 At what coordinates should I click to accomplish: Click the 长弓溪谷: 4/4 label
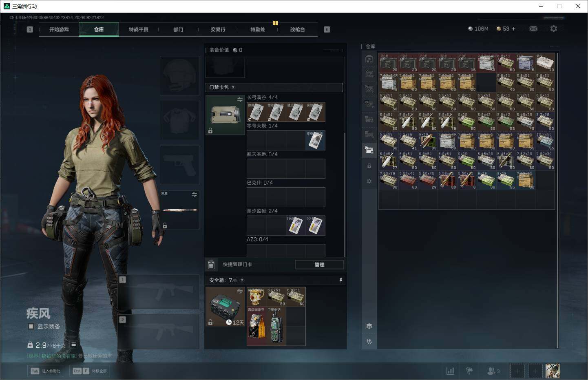point(262,97)
